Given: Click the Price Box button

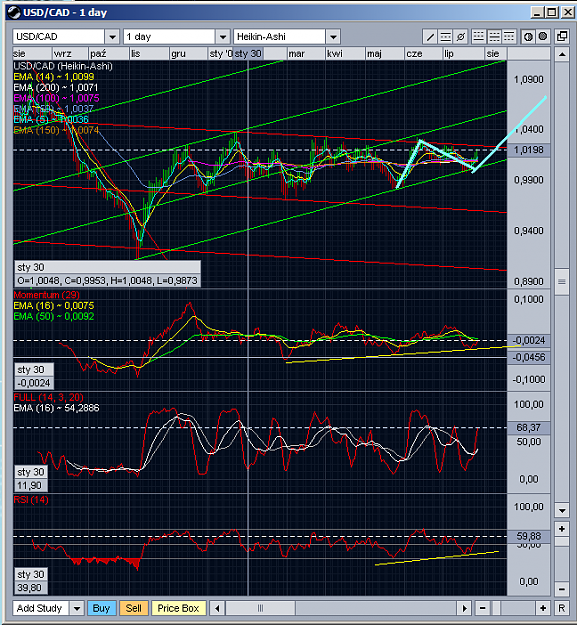Looking at the screenshot, I should [178, 608].
